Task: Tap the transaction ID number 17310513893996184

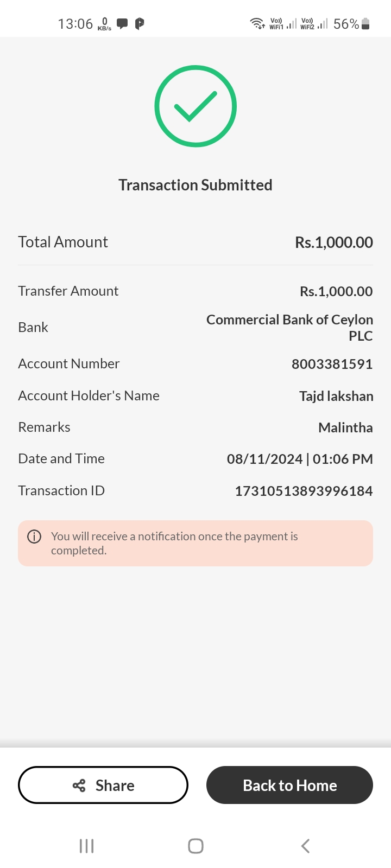Action: pos(304,491)
